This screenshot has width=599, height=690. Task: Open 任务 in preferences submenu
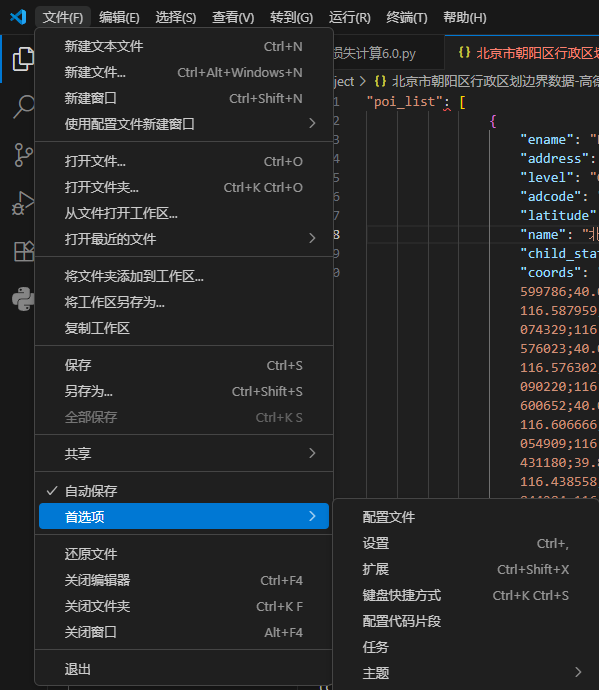point(468,646)
